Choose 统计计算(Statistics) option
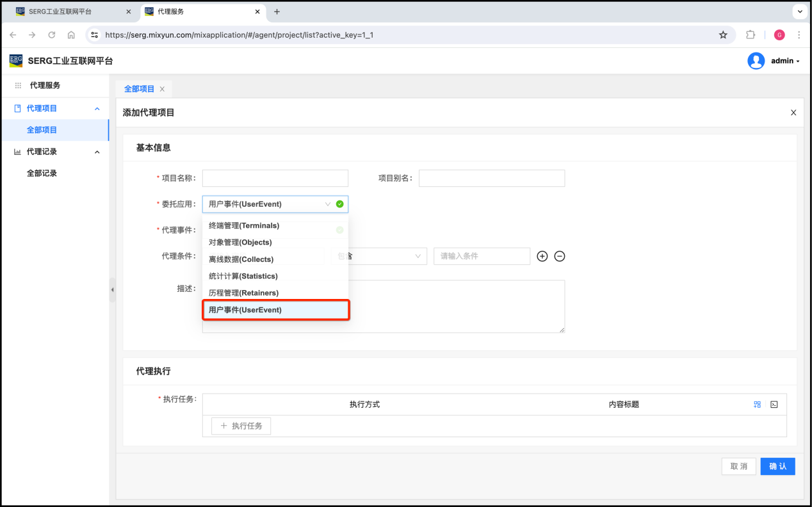This screenshot has width=812, height=507. [243, 276]
